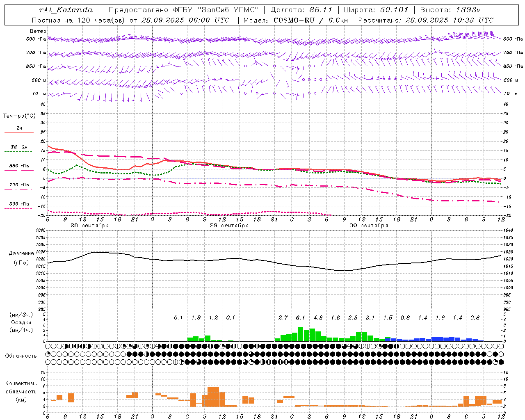
Task: Click the Td 2м dew point legend entry
Action: point(19,147)
